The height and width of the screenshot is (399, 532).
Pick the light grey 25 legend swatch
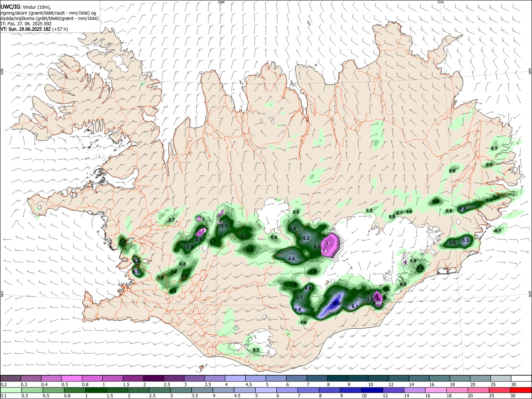pos(501,378)
